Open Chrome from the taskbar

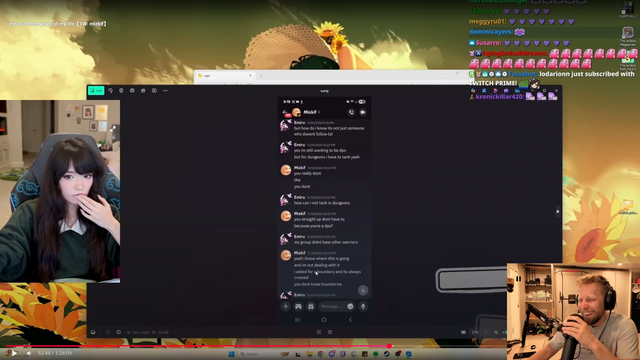pyautogui.click(x=321, y=354)
